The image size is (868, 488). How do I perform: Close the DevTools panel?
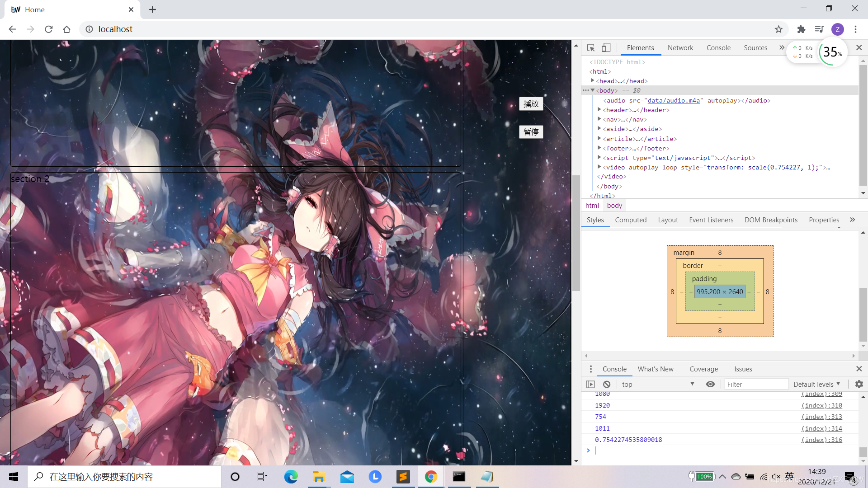[859, 48]
